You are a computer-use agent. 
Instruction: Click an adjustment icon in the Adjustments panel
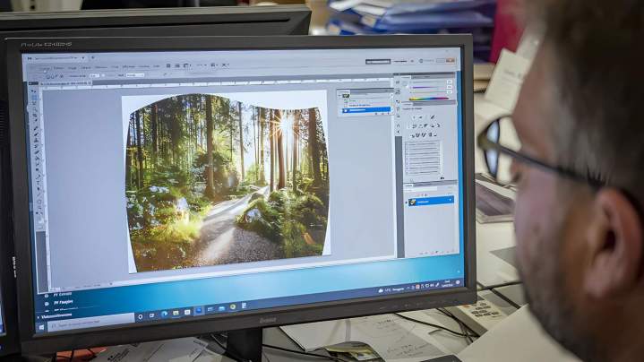tap(419, 117)
